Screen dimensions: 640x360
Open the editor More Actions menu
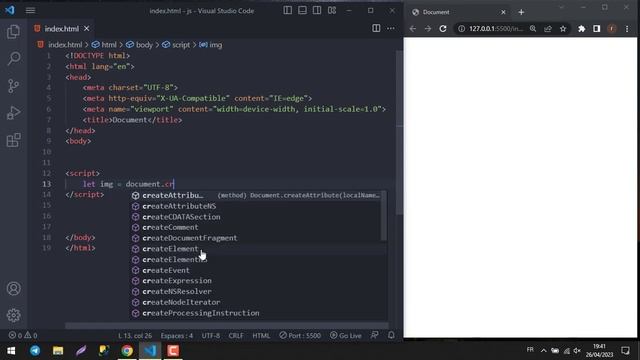coord(391,28)
